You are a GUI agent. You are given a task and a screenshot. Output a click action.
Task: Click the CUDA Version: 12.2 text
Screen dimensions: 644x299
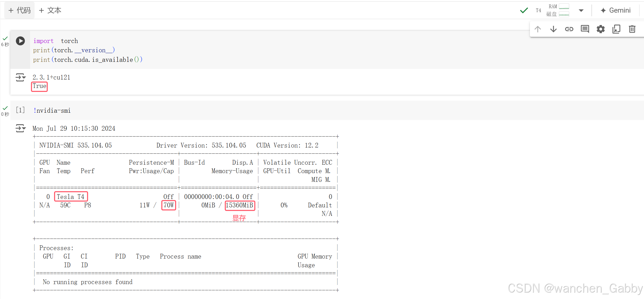pyautogui.click(x=287, y=145)
